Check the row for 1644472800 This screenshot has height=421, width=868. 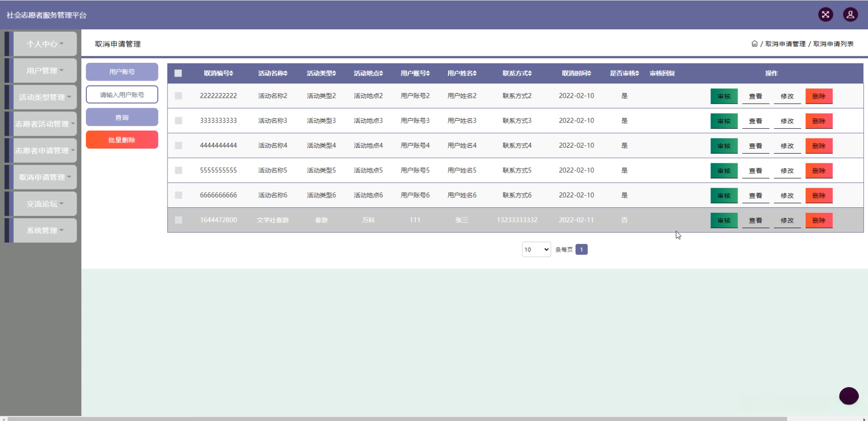click(179, 220)
